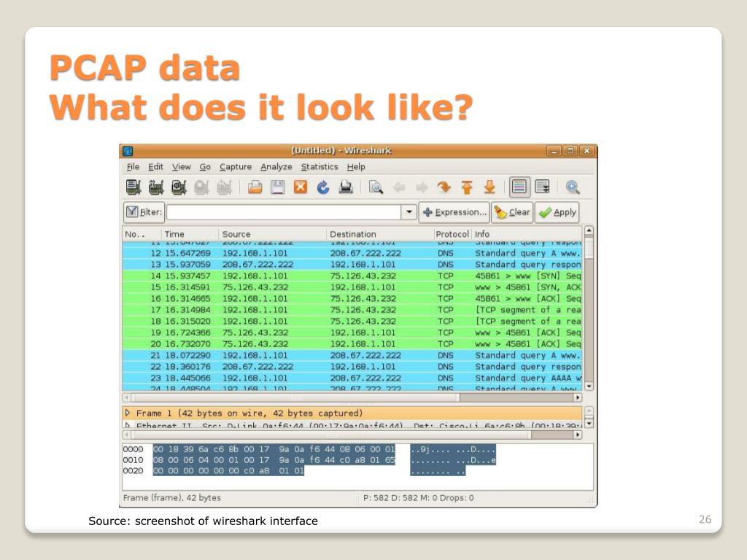Image resolution: width=747 pixels, height=560 pixels.
Task: Expand Frame 1 details tree
Action: point(128,413)
